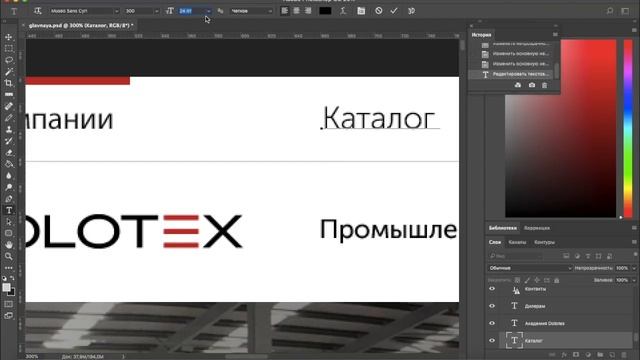640x360 pixels.
Task: Select the Magic Wand tool
Action: (x=9, y=72)
